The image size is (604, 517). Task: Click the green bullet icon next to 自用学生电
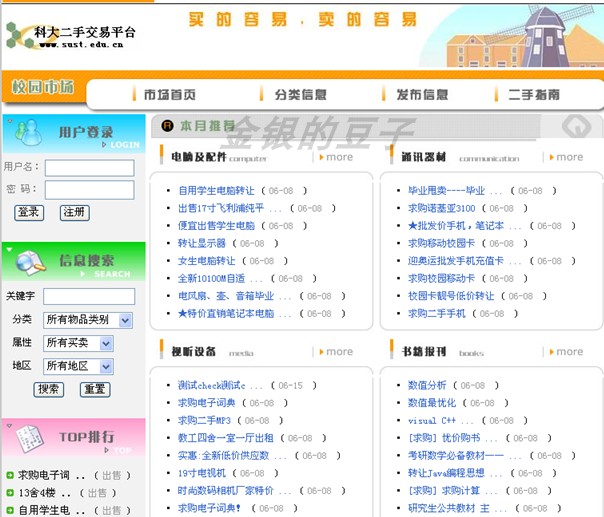tap(10, 510)
